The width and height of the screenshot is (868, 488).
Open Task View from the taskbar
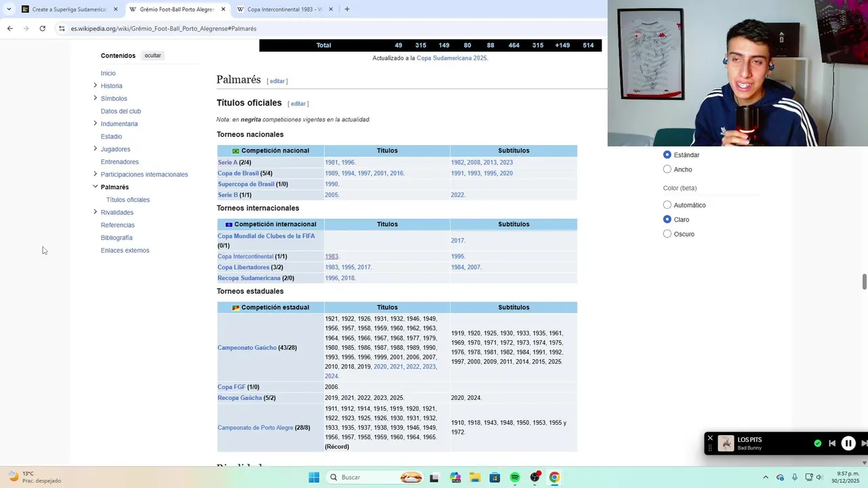(x=434, y=477)
